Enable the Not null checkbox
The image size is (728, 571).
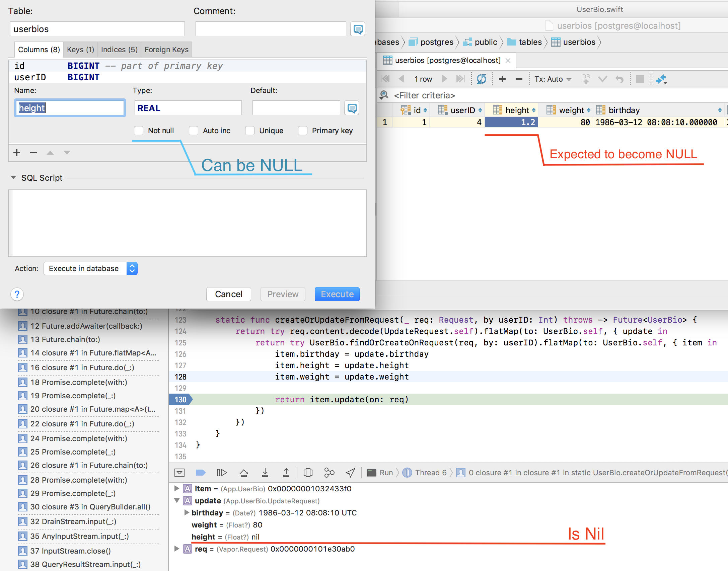click(139, 131)
